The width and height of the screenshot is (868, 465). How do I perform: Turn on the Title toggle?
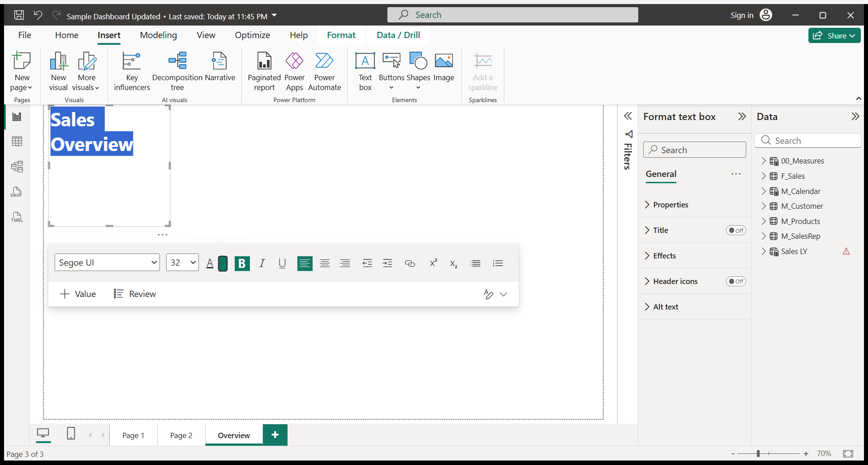tap(735, 230)
